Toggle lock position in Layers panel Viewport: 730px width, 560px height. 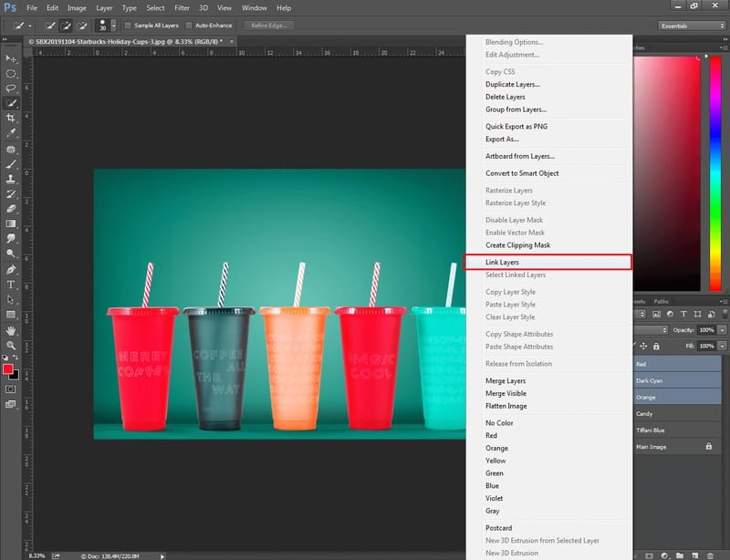[643, 346]
